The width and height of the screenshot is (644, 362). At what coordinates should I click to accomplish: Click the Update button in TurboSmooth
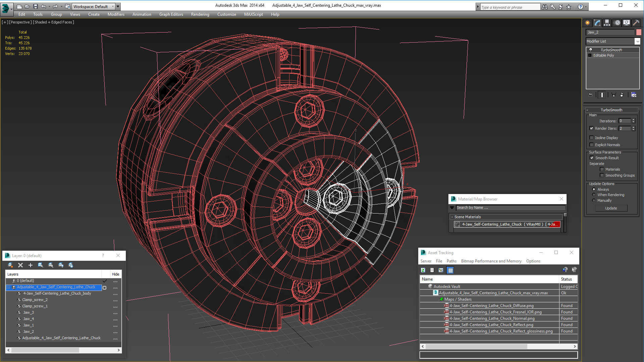(611, 208)
